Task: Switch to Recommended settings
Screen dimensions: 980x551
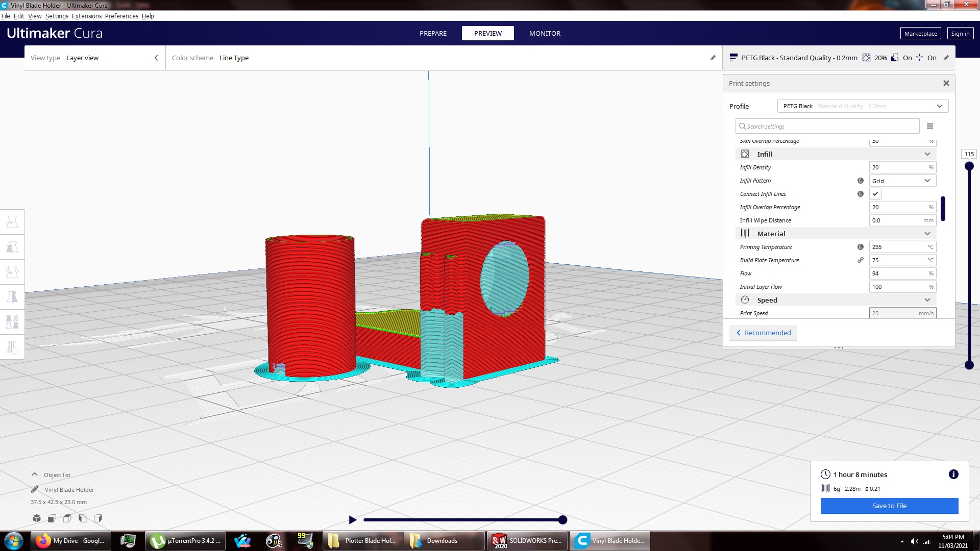Action: pyautogui.click(x=763, y=333)
